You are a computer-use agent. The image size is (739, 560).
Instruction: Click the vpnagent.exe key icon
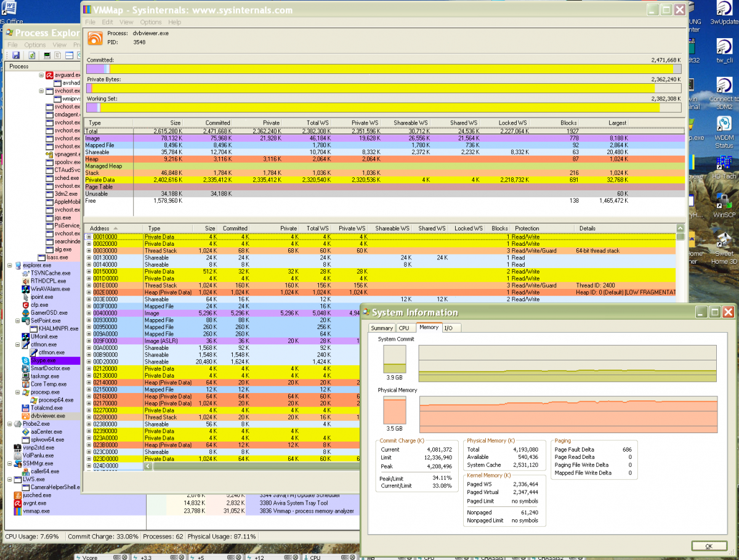[49, 155]
